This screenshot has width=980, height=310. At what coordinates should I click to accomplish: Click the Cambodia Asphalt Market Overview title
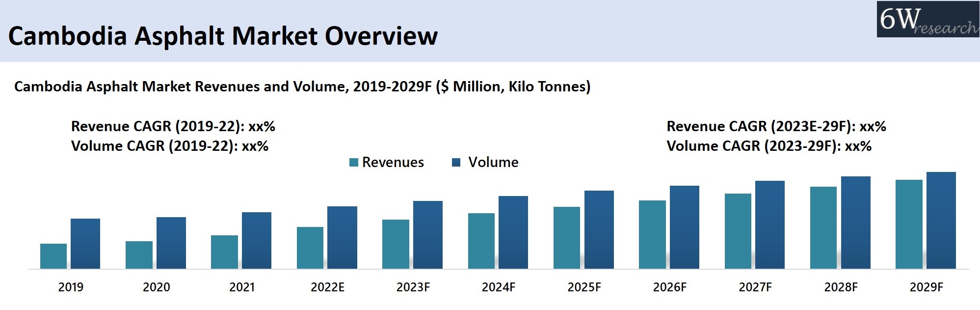pos(223,36)
